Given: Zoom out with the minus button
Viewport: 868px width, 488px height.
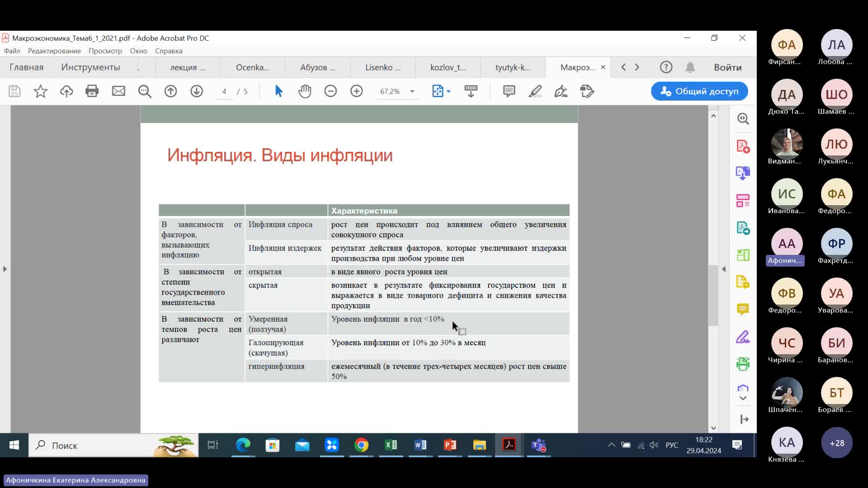Looking at the screenshot, I should point(330,91).
